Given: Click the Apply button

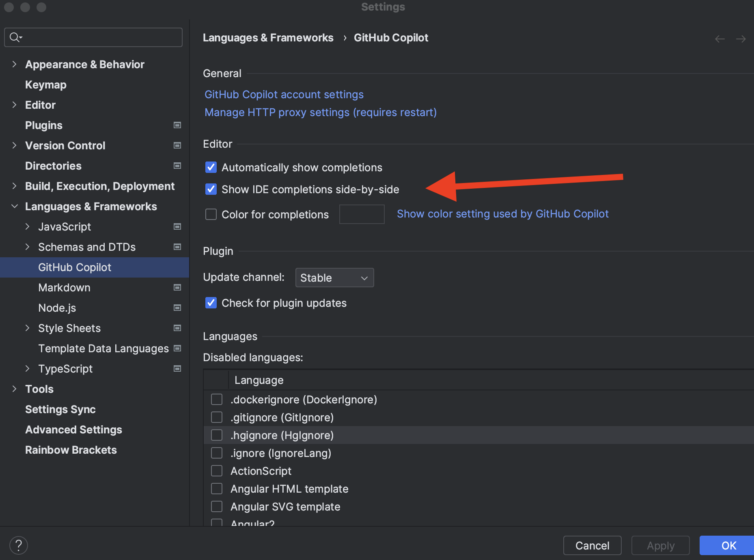Looking at the screenshot, I should pyautogui.click(x=660, y=545).
